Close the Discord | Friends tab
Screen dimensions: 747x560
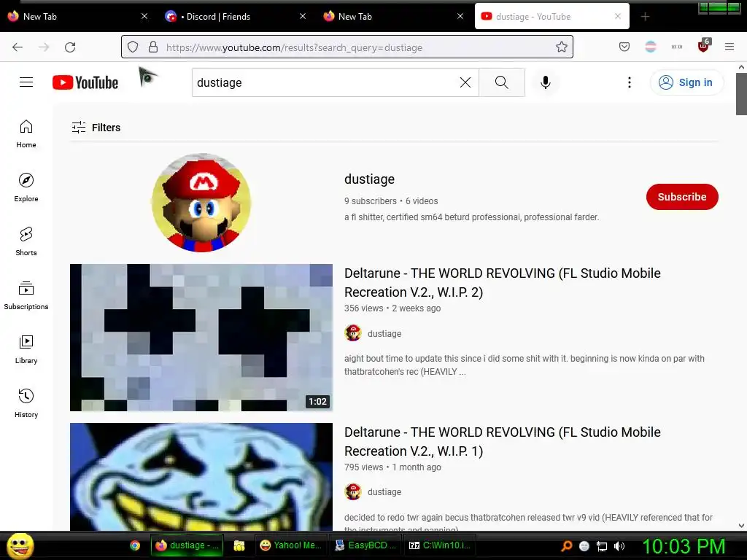303,16
